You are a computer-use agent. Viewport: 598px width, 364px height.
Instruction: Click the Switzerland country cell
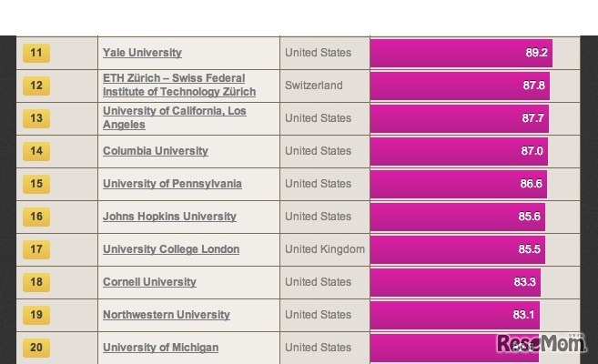click(x=314, y=86)
